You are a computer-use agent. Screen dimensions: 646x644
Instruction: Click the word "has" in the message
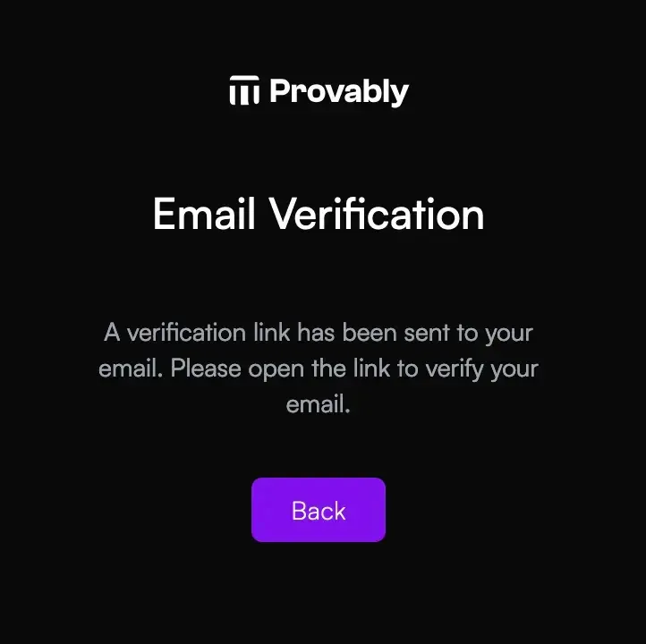[316, 333]
